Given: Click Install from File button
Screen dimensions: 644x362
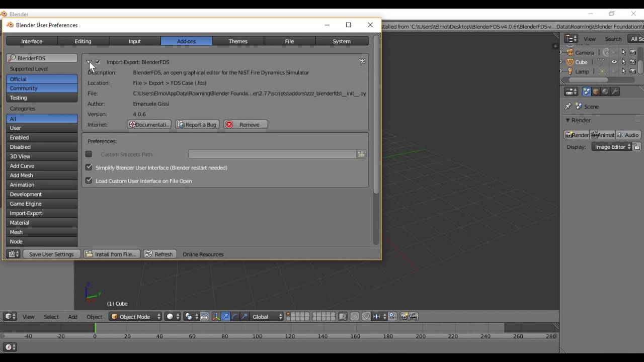Looking at the screenshot, I should pos(111,254).
